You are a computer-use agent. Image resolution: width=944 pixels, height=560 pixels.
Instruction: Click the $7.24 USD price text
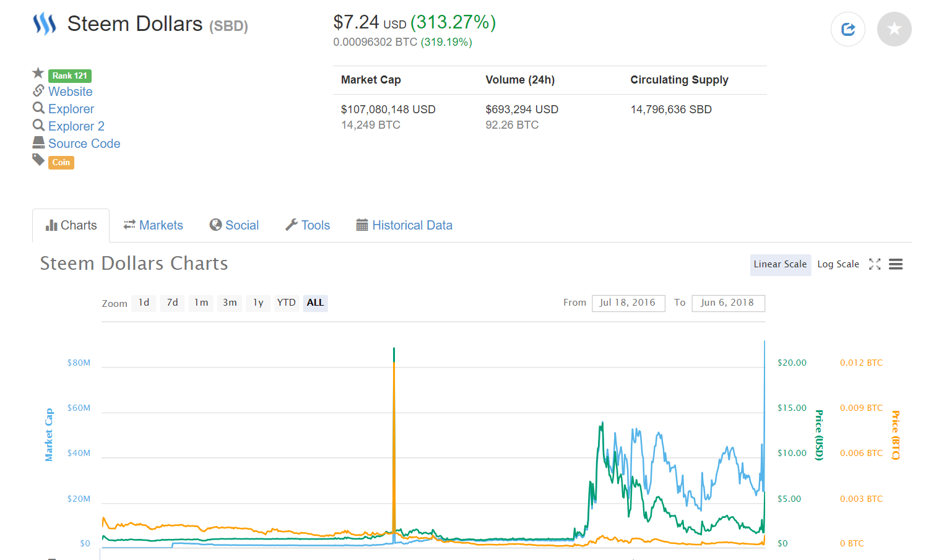click(370, 23)
